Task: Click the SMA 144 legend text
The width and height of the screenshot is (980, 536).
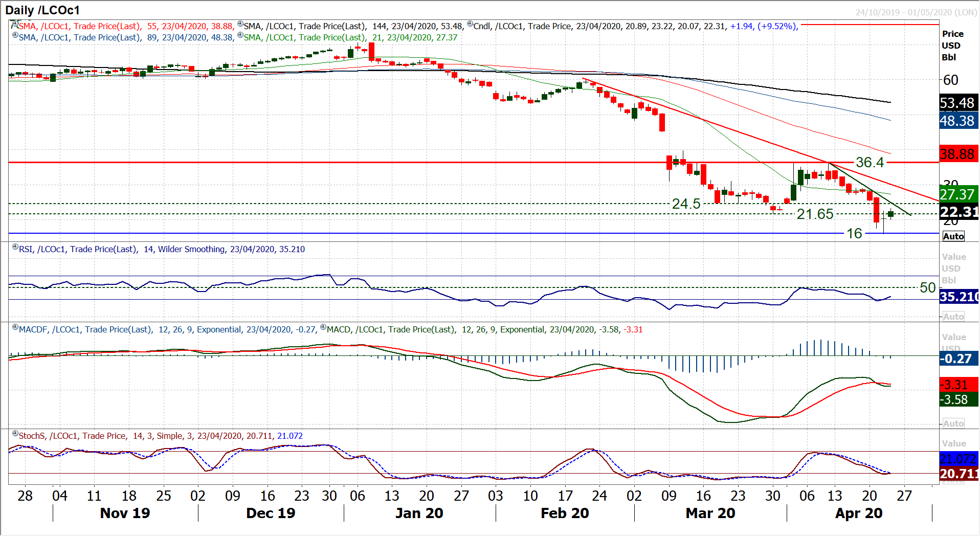Action: [x=354, y=26]
